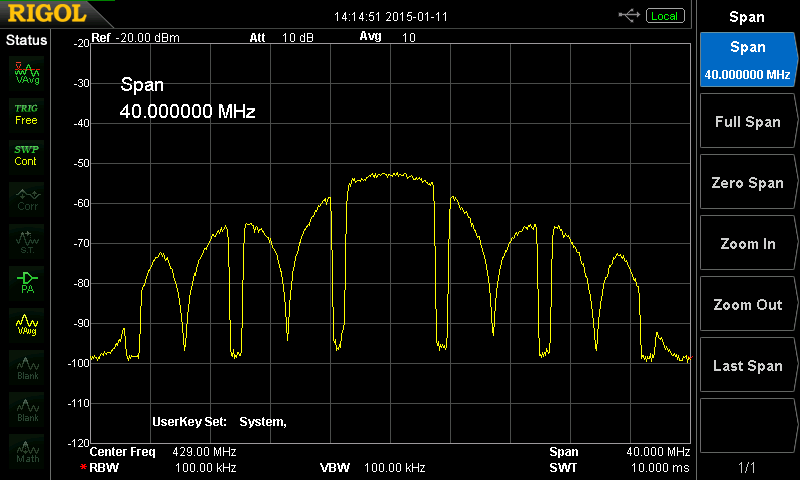Screen dimensions: 800x480
Task: Select the Span 40.000000 MHz softkey
Action: 747,60
